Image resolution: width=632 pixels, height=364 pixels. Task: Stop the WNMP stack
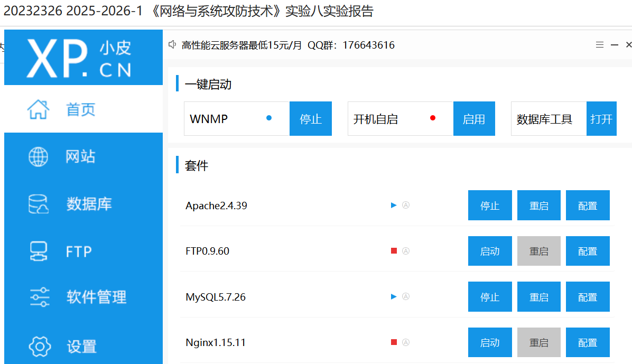310,118
